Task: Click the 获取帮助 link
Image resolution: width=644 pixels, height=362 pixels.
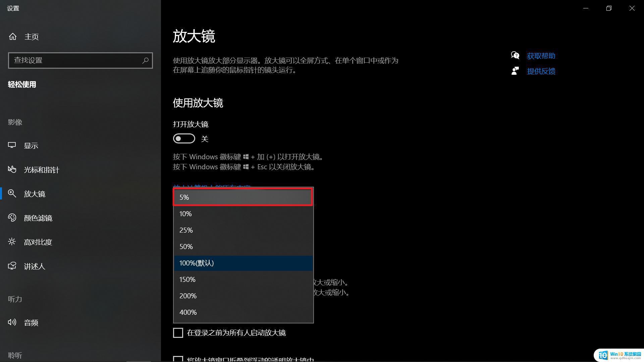Action: [541, 56]
